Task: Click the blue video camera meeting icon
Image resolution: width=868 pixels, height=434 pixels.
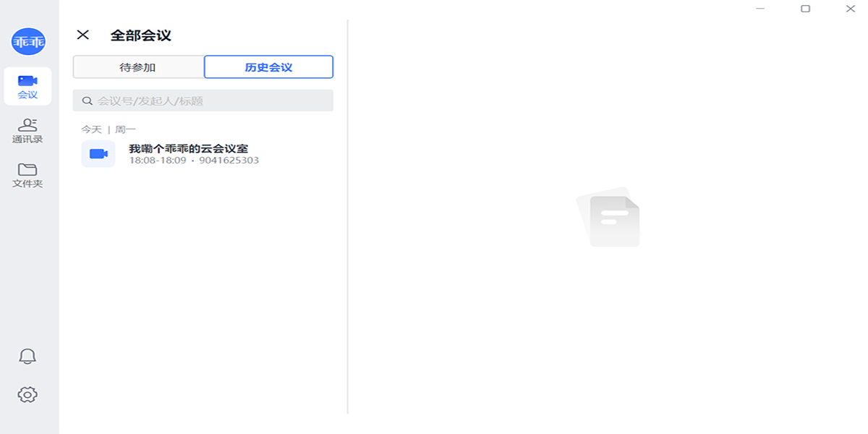Action: pos(98,154)
